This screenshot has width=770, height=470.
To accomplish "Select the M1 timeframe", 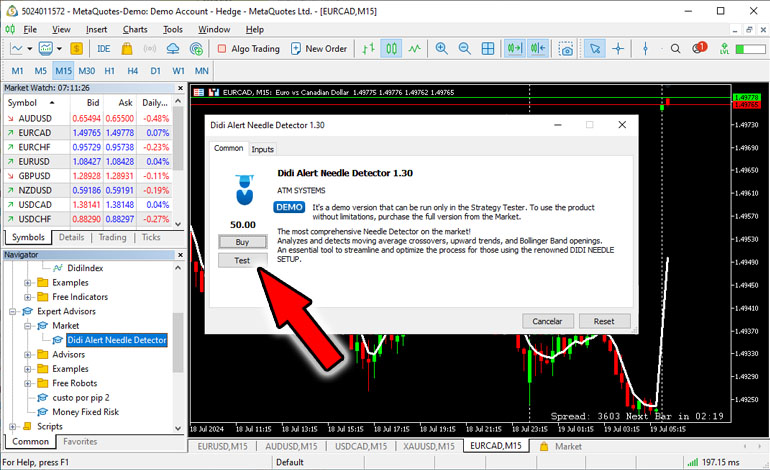I will pos(17,71).
